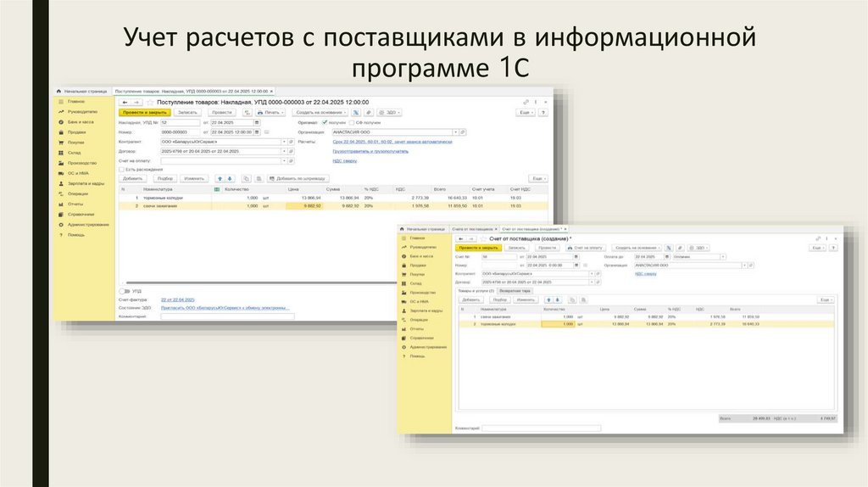
Task: Open Справочники in supplier invoice window sidebar
Action: pyautogui.click(x=418, y=338)
